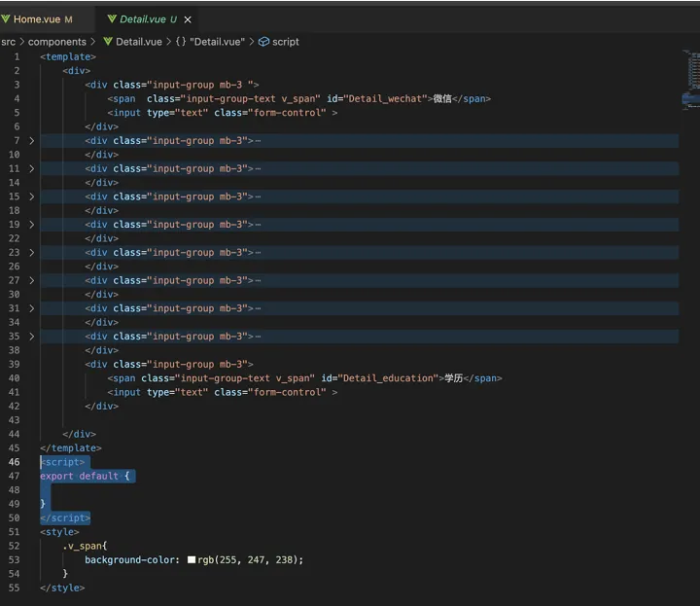Click the opening <template> tag text
The image size is (700, 606).
[68, 56]
